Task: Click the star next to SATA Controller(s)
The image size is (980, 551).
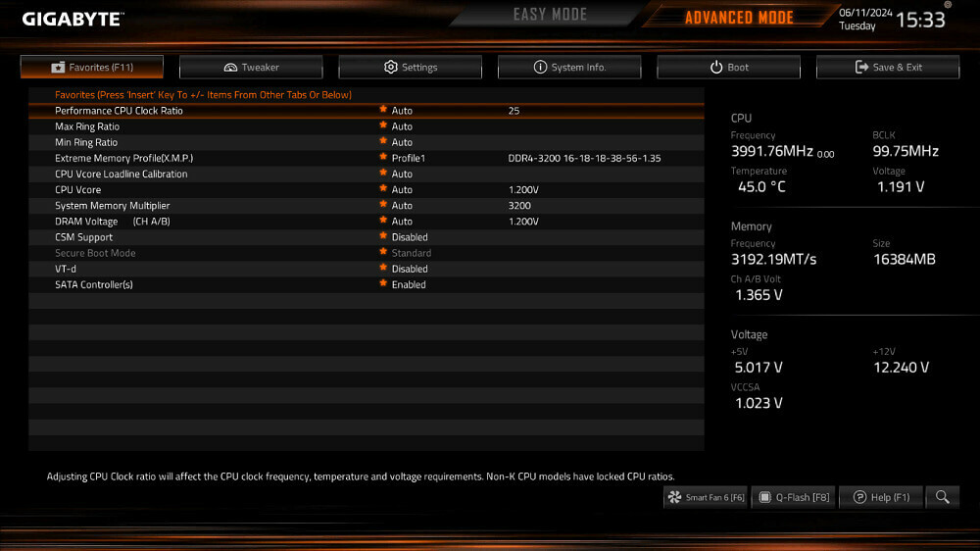Action: [383, 284]
